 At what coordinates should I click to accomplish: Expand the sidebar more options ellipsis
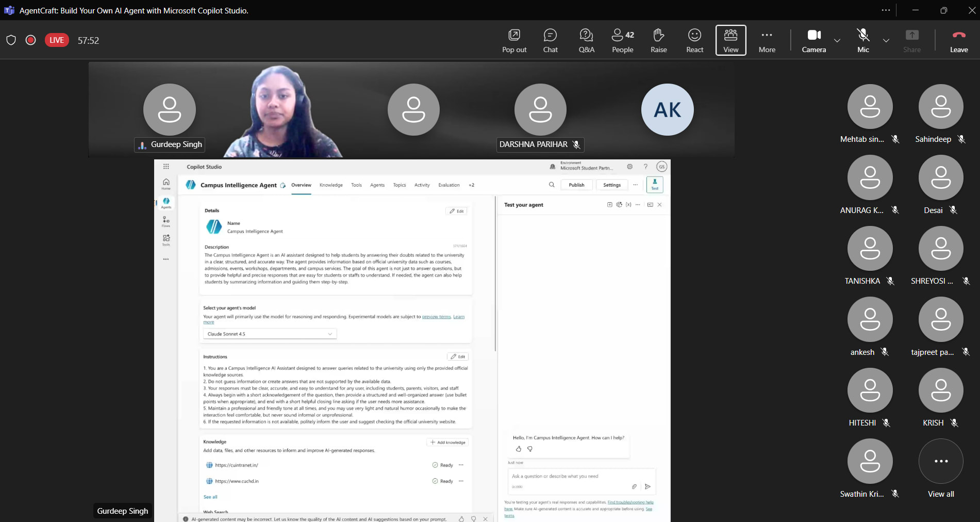pyautogui.click(x=166, y=259)
